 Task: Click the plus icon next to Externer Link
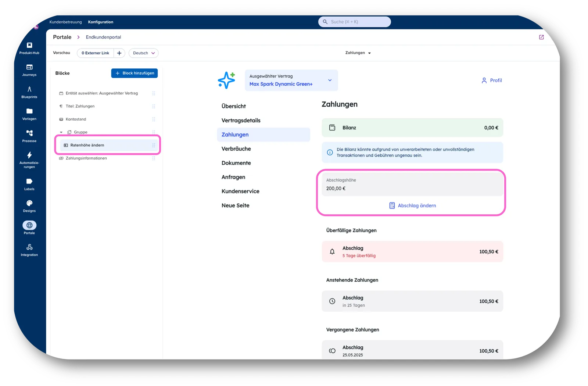[119, 53]
